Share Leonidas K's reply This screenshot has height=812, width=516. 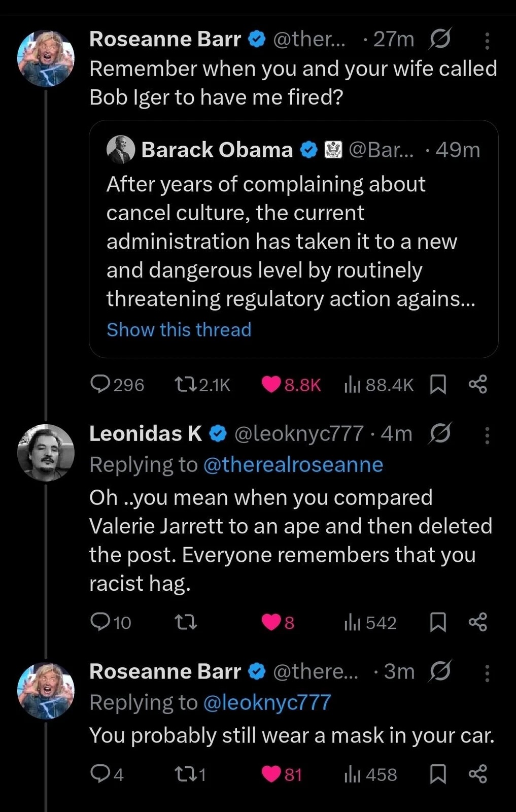pos(477,622)
